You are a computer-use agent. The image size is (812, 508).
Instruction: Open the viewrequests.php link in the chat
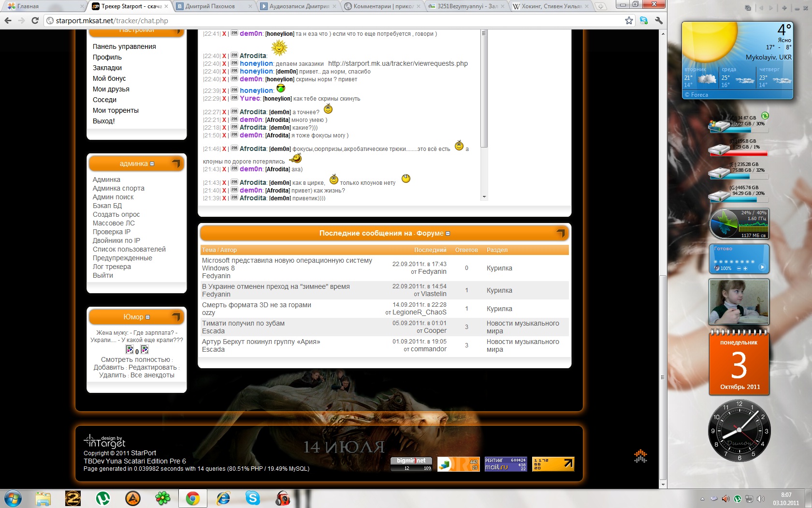point(398,63)
